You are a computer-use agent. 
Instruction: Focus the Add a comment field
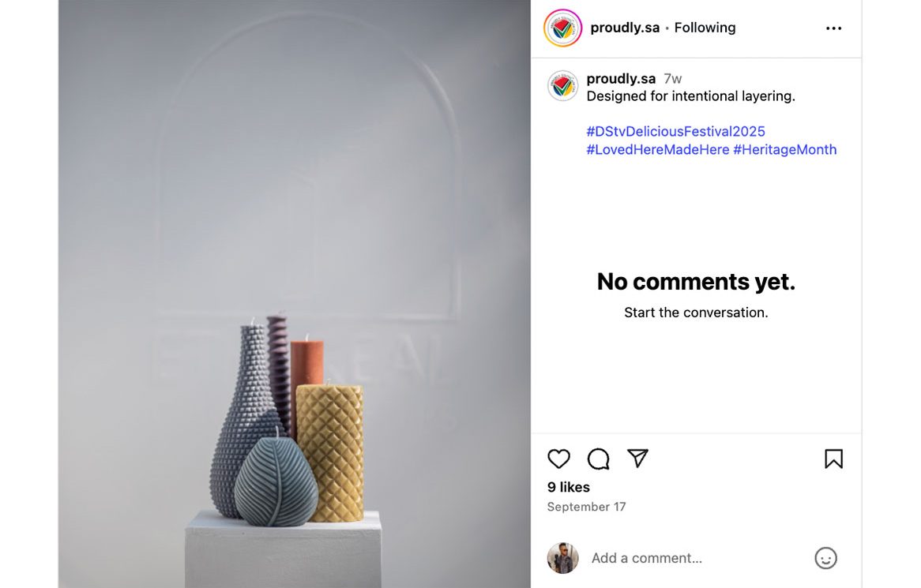click(x=695, y=558)
